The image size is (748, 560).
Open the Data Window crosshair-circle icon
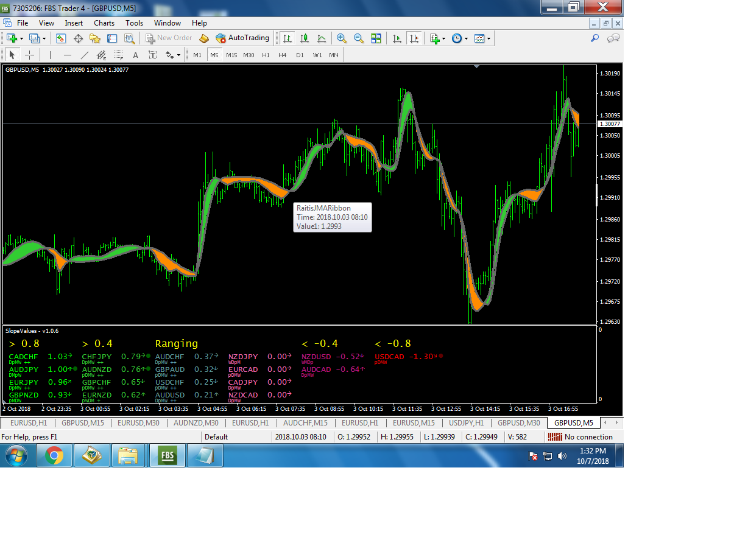click(78, 38)
